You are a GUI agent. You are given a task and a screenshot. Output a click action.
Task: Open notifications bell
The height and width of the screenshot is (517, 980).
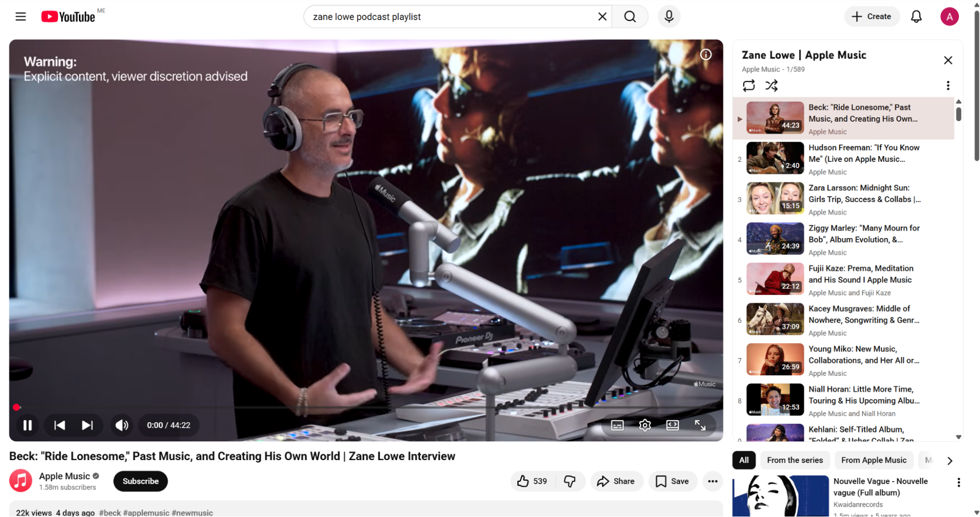(916, 17)
